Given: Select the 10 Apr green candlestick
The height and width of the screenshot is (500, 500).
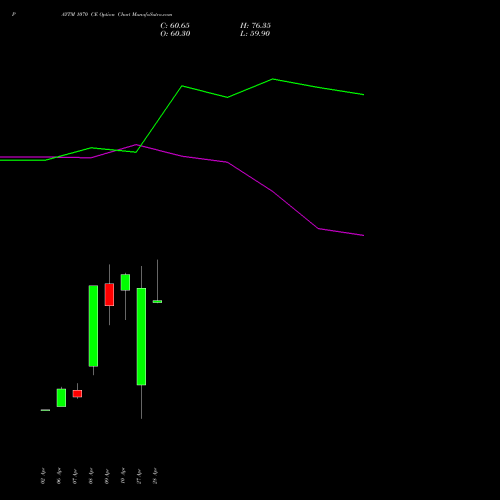Looking at the screenshot, I should tap(125, 282).
